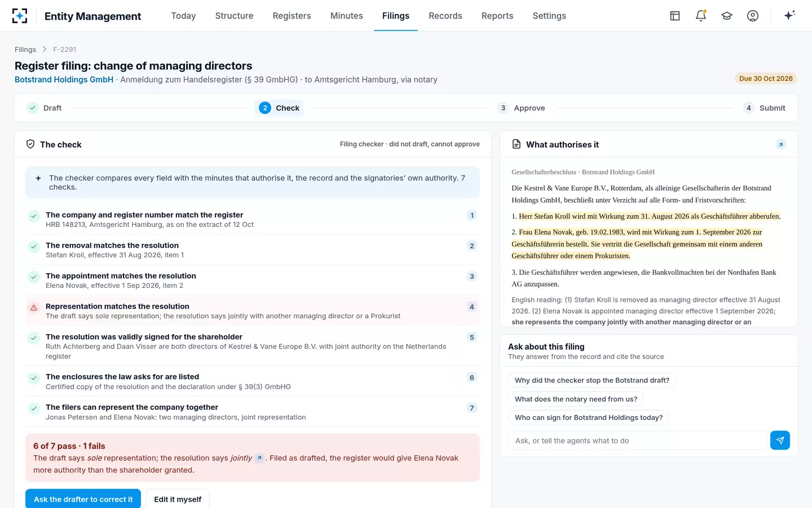Choose Edit it myself
812x508 pixels.
(x=178, y=499)
